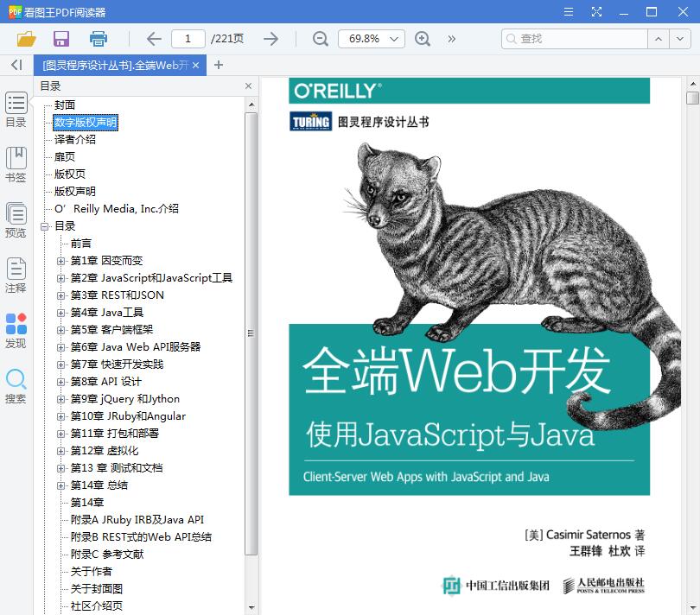Open 附录B REST式的Web API总结

click(x=141, y=537)
